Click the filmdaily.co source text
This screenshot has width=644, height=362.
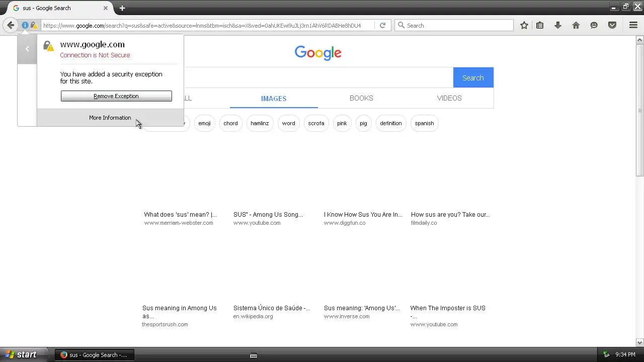(x=424, y=223)
